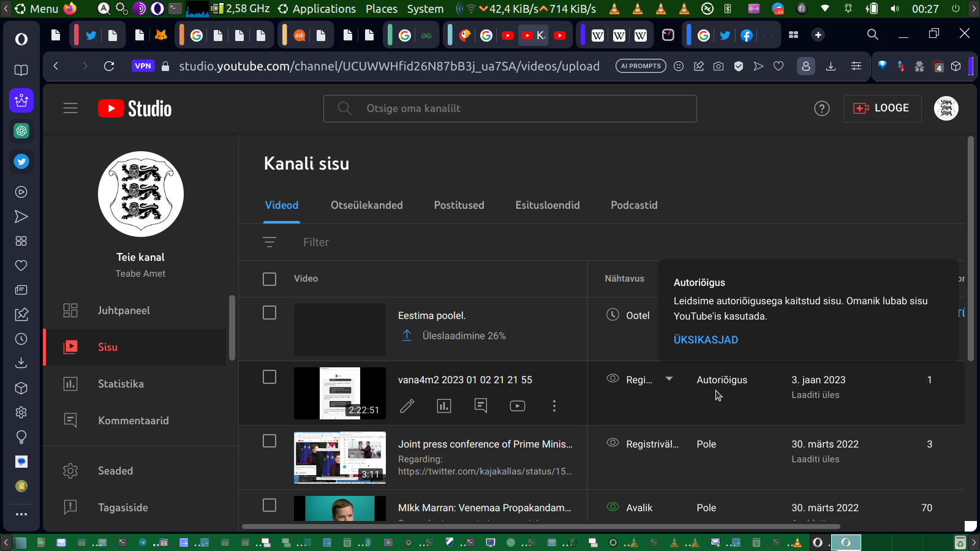
Task: Open analytics icon for vana4m2 video
Action: coord(444,406)
